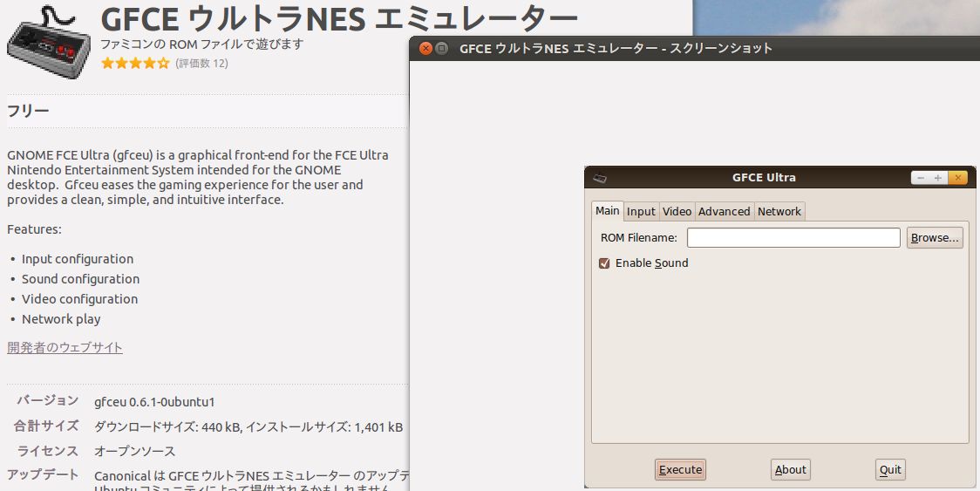980x491 pixels.
Task: Click the Browse... button
Action: tap(935, 238)
